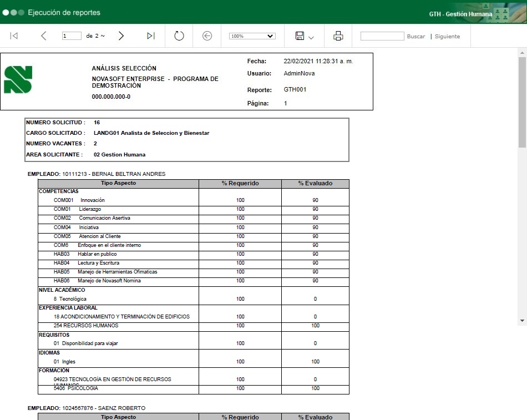Click the Ejecución de reportes title

(x=64, y=12)
